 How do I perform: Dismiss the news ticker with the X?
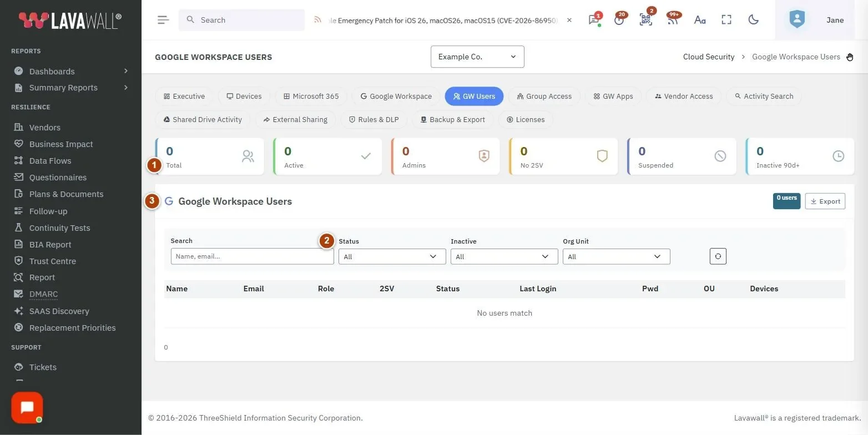tap(569, 20)
